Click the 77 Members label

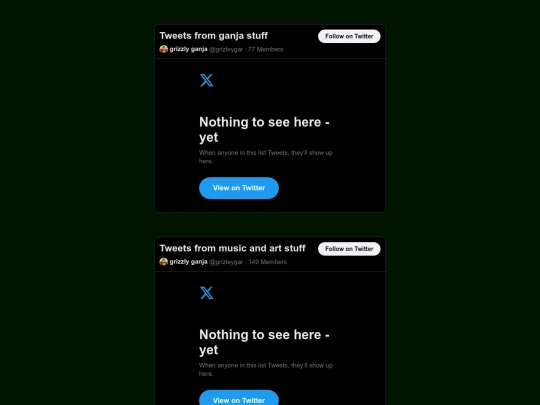point(266,50)
